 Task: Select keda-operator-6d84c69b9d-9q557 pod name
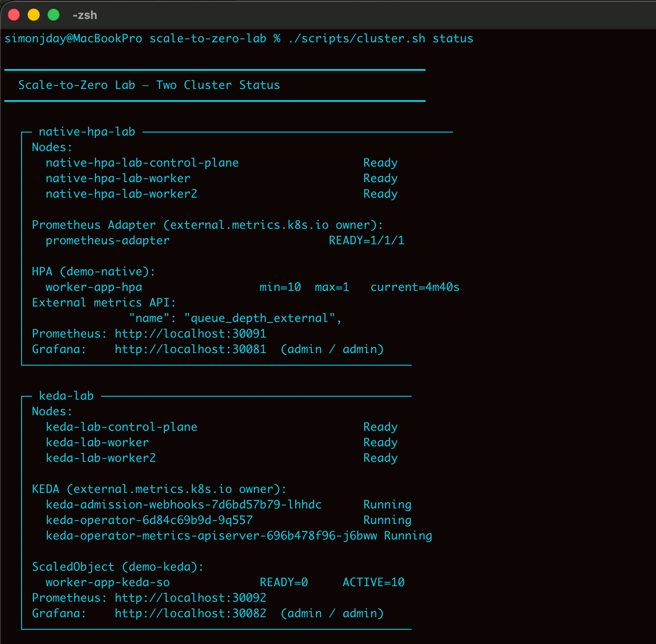(149, 520)
